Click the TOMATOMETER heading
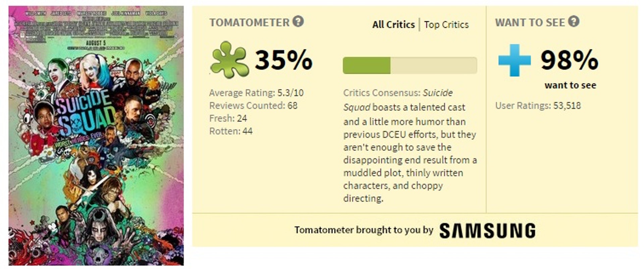 coord(249,23)
